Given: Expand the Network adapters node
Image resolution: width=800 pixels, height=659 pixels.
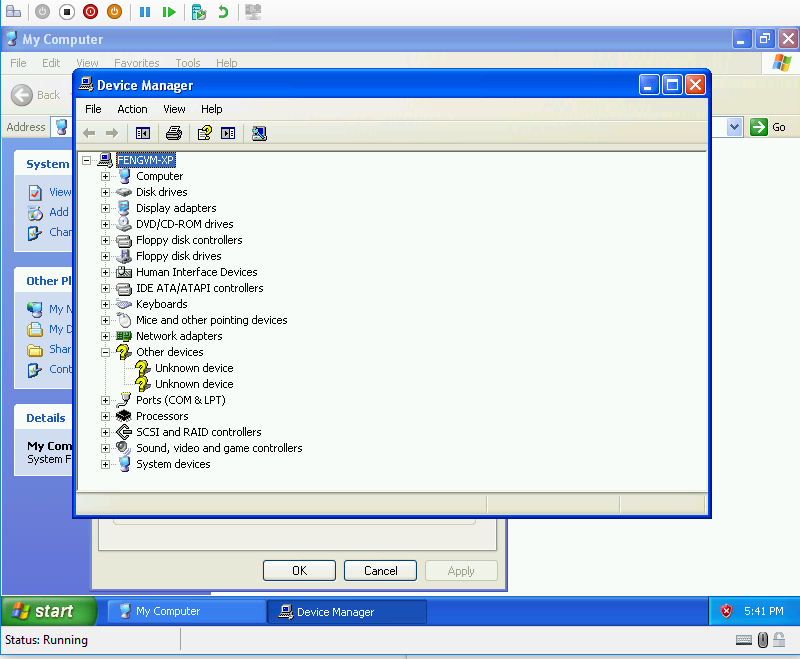Looking at the screenshot, I should (x=105, y=336).
